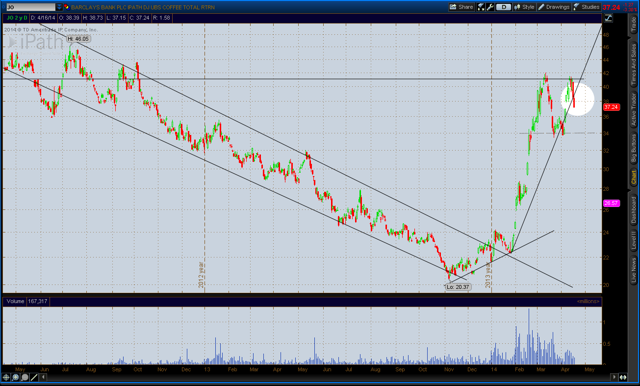
Task: Click the zoom-out magnifier icon
Action: click(24, 377)
